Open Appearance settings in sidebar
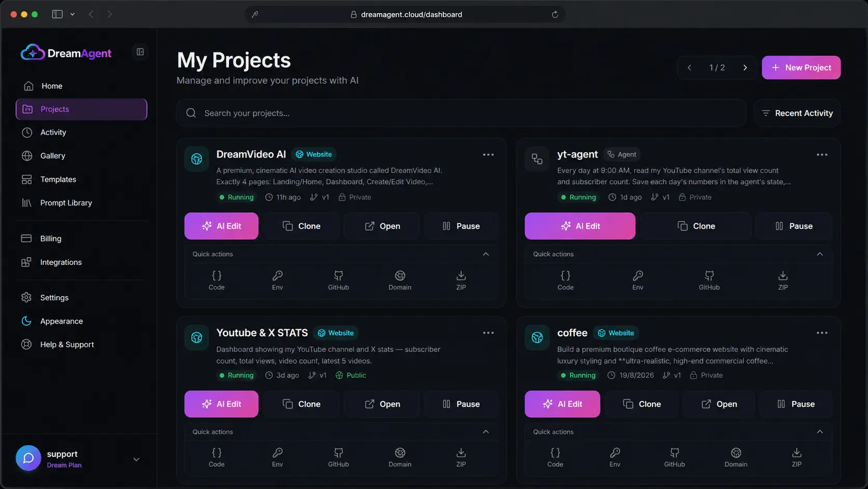Screen dimensions: 868x489 click(82, 321)
